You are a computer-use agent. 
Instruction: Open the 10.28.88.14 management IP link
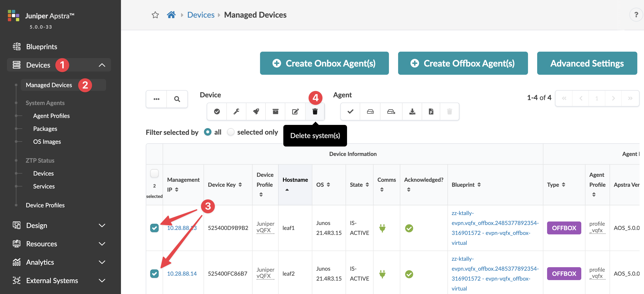182,273
